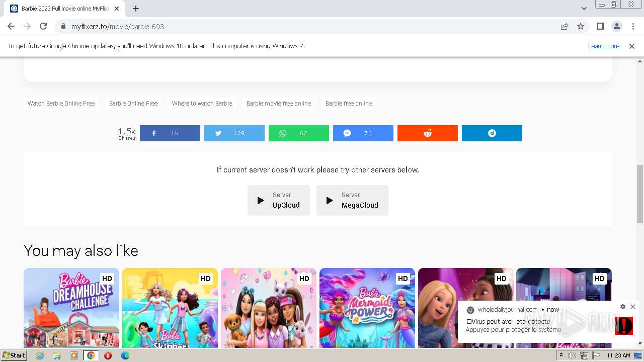Open Barbie Mermaid Power thumbnail
Image resolution: width=644 pixels, height=362 pixels.
pos(367,308)
